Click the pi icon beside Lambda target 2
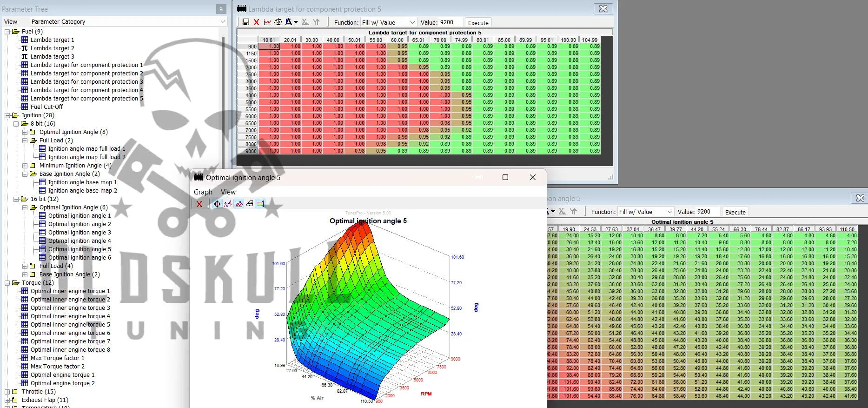Image resolution: width=868 pixels, height=408 pixels. pyautogui.click(x=25, y=48)
